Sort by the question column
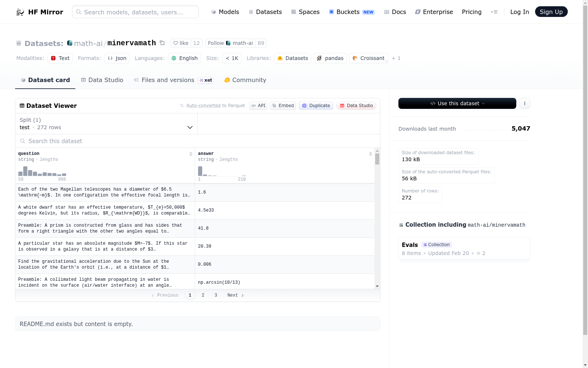This screenshot has height=368, width=588. (191, 154)
